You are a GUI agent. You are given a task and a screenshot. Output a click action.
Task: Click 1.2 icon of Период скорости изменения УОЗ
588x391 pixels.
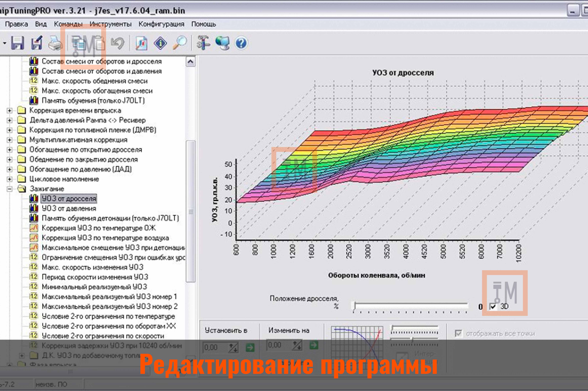click(x=34, y=277)
